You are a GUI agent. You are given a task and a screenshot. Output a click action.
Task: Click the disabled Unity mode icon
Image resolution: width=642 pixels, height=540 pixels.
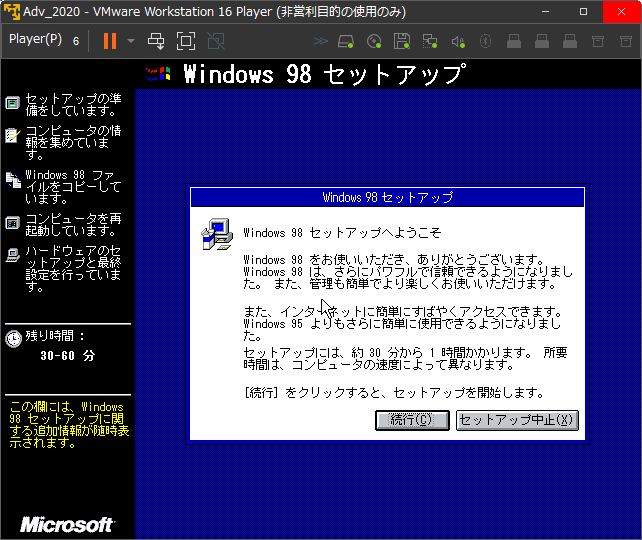click(216, 41)
